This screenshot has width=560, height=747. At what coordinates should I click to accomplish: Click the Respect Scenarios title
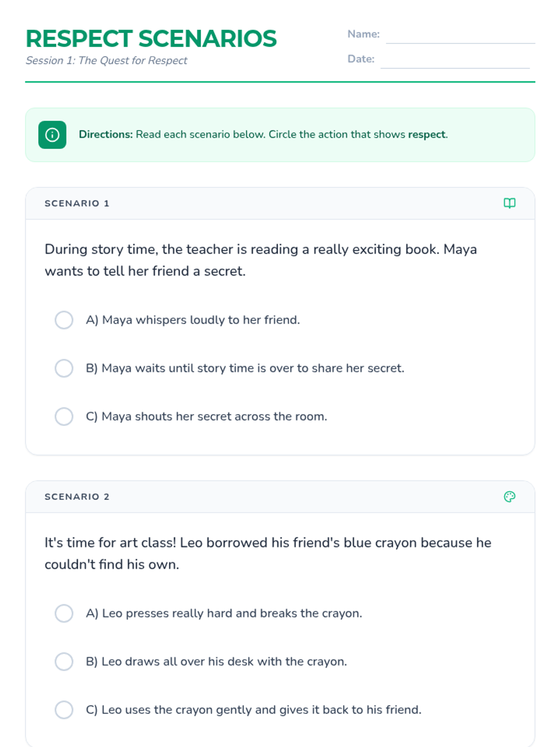point(151,39)
